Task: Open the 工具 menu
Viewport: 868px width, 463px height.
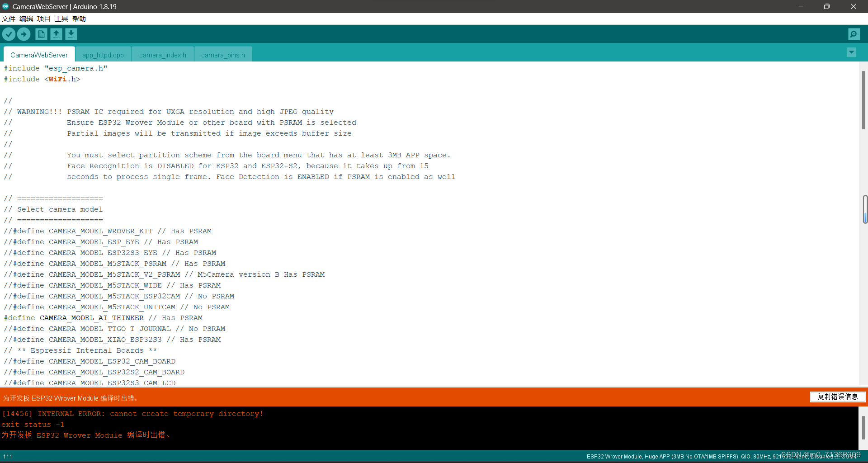Action: (61, 19)
